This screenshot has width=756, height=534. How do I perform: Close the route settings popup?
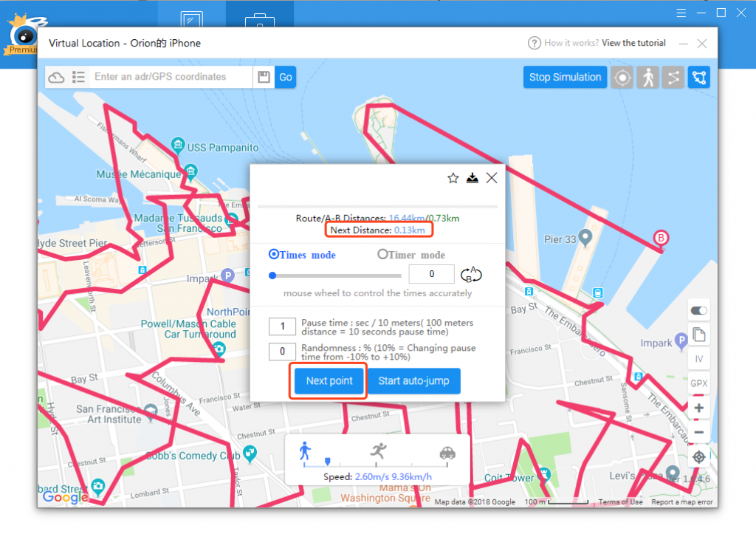click(x=492, y=178)
